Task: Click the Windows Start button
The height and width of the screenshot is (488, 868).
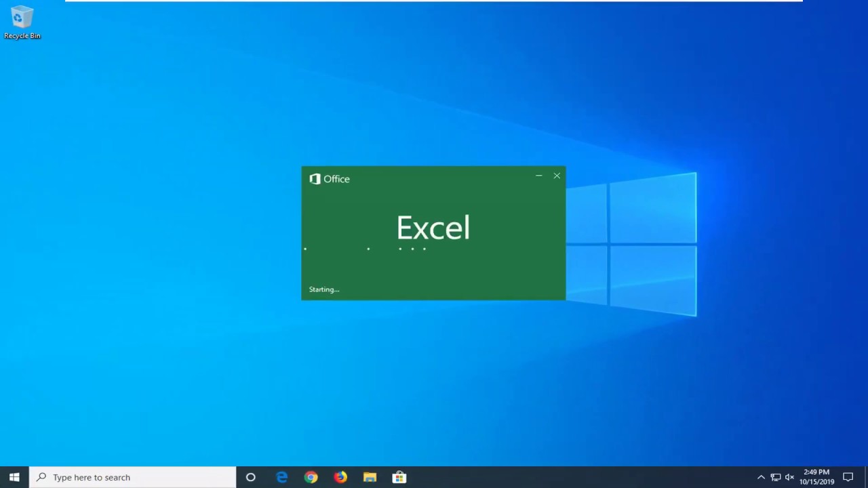Action: pos(14,477)
